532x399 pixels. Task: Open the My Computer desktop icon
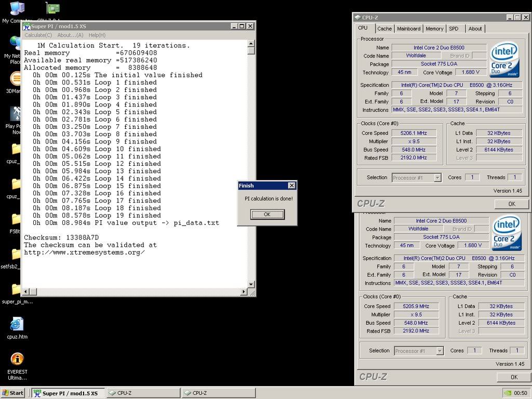tap(16, 9)
